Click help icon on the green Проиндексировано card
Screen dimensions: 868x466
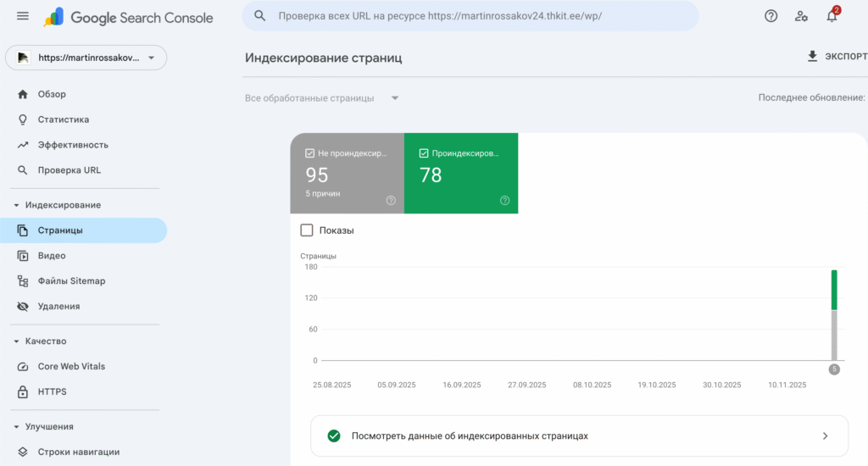(x=505, y=201)
